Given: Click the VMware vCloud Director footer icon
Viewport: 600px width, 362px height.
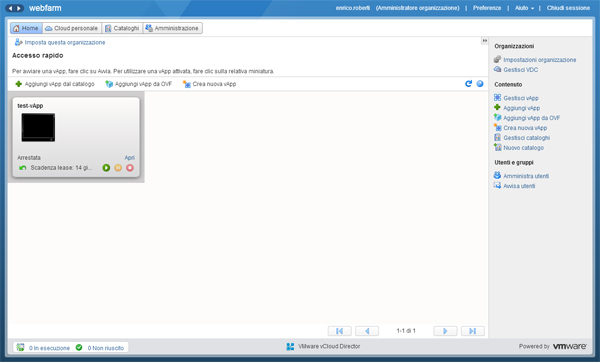Looking at the screenshot, I should (290, 347).
